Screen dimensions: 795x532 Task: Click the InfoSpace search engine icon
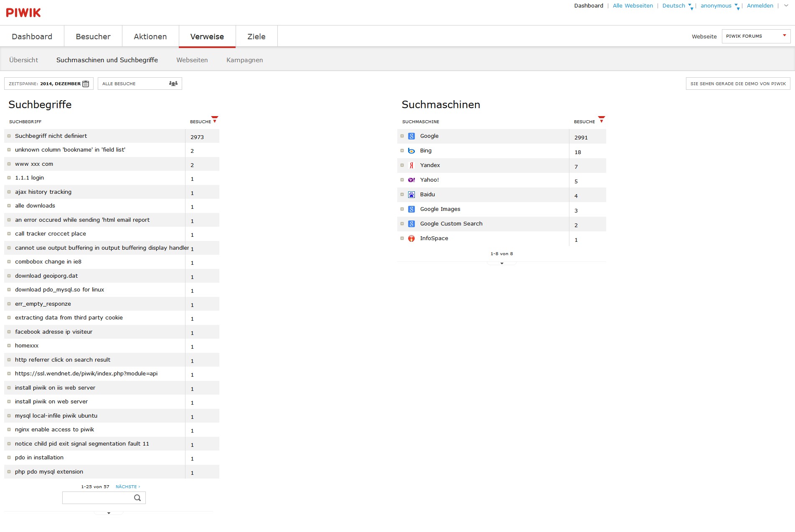click(x=411, y=238)
